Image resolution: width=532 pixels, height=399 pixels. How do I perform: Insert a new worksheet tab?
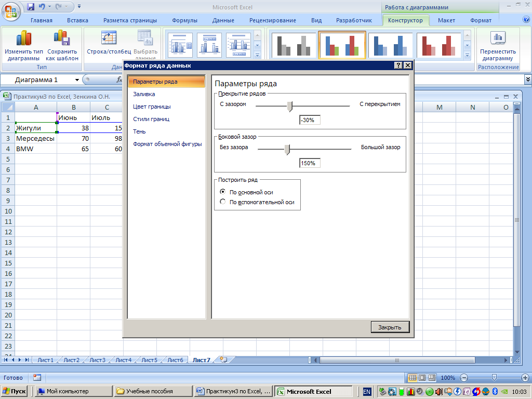coord(223,360)
